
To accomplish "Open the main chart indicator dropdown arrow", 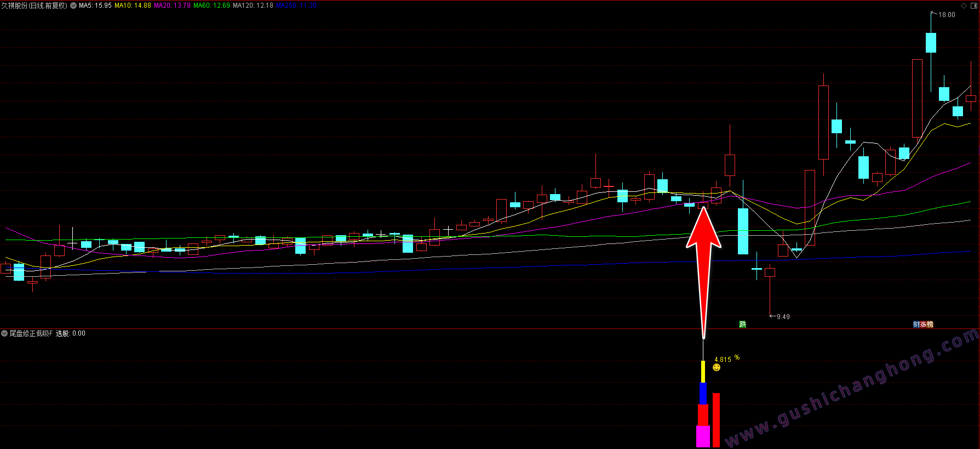I will 73,5.
